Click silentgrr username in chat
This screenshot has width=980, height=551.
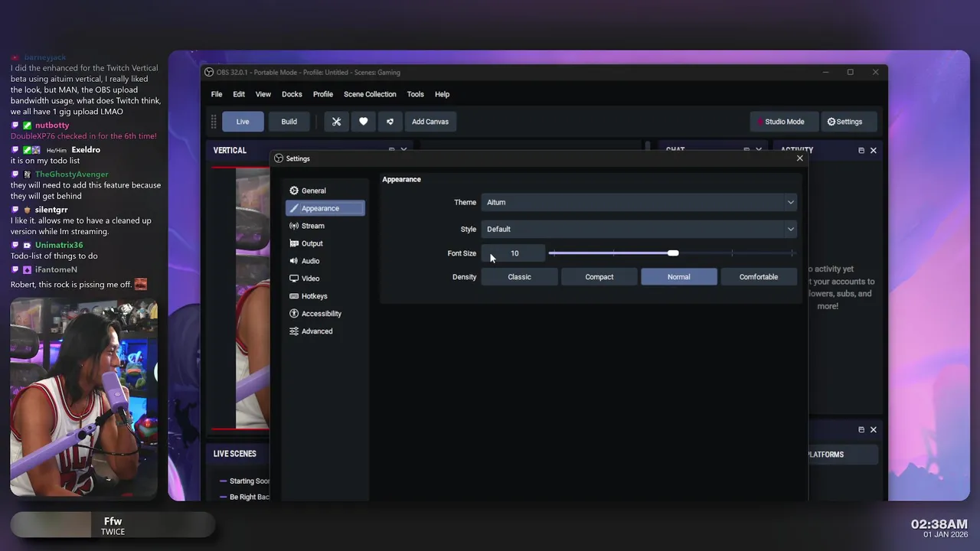click(x=51, y=210)
